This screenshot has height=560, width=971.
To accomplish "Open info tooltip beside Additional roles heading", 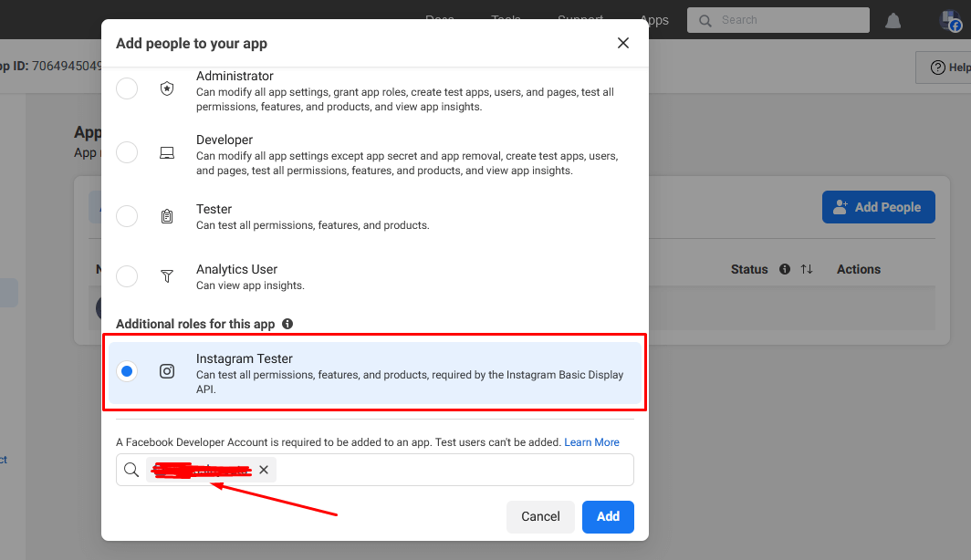I will [287, 324].
